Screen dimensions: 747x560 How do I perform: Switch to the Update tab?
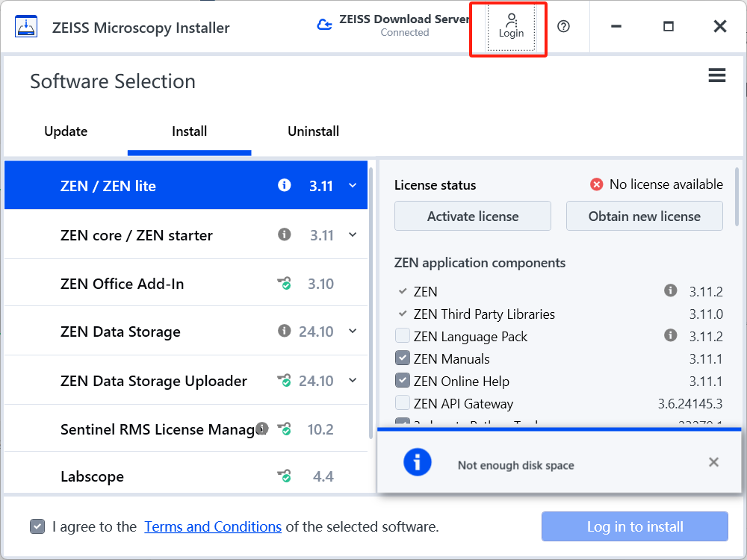(66, 131)
